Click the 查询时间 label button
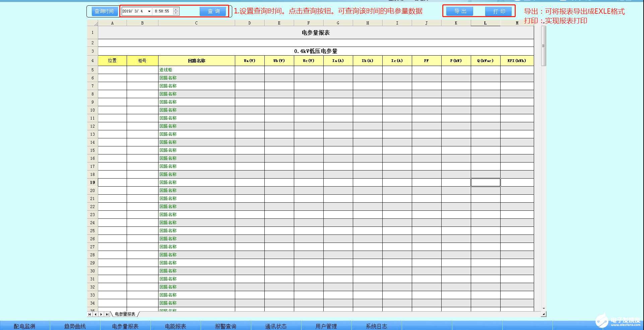This screenshot has height=330, width=644. coord(104,11)
